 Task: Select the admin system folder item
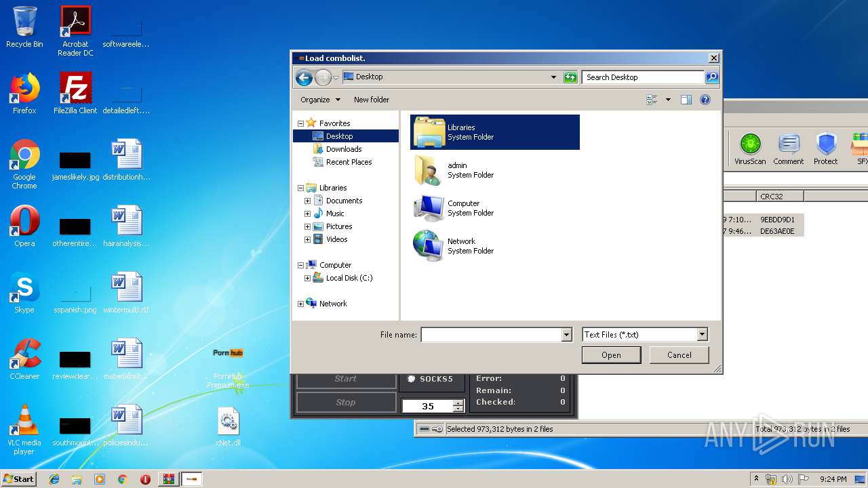click(495, 170)
